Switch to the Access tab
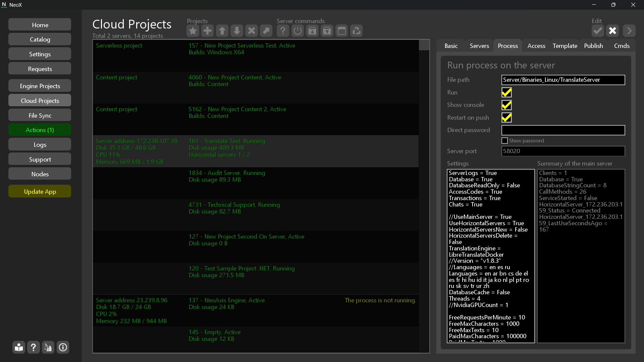The width and height of the screenshot is (644, 362). (x=536, y=46)
